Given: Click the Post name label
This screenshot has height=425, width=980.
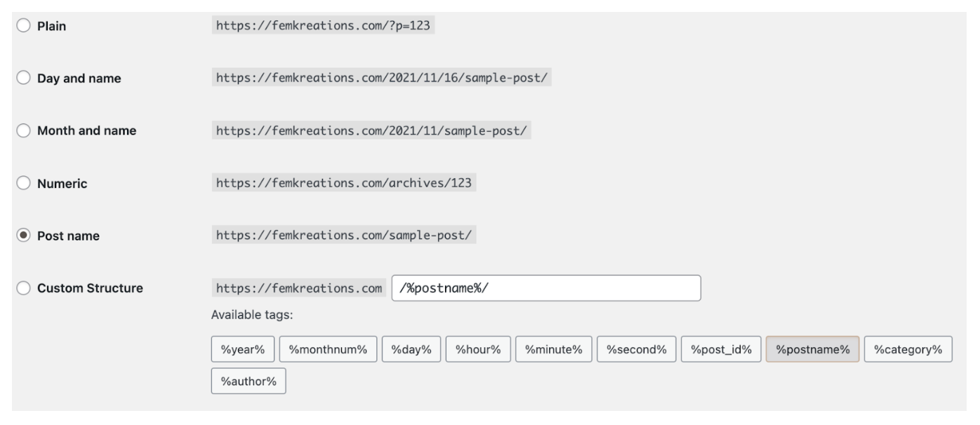Looking at the screenshot, I should click(68, 236).
